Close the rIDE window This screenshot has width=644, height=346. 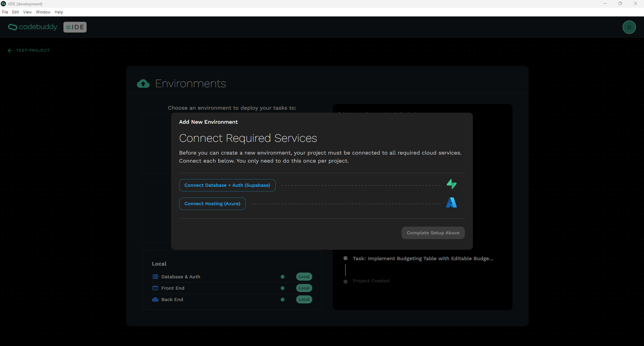(636, 4)
